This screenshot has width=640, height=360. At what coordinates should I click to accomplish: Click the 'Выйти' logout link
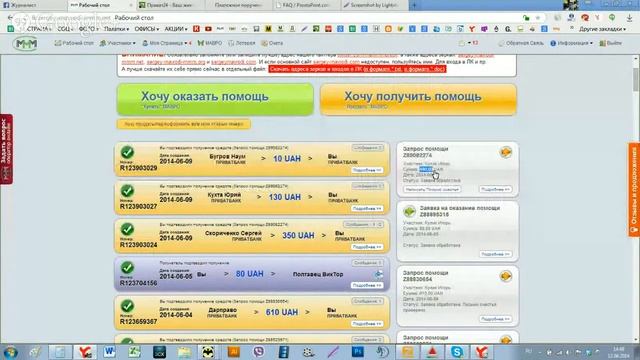[x=611, y=43]
